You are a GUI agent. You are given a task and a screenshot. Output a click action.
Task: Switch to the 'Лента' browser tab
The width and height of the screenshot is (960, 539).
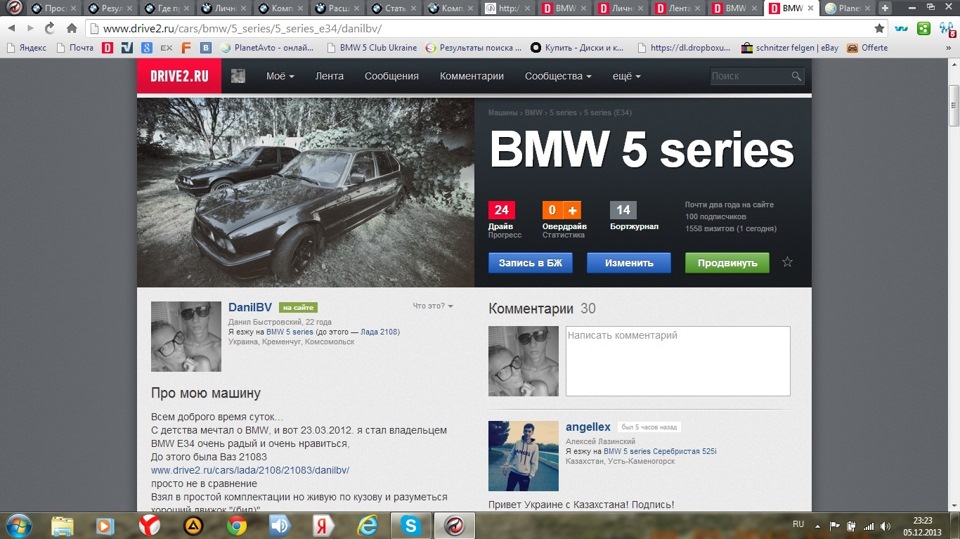pos(677,8)
